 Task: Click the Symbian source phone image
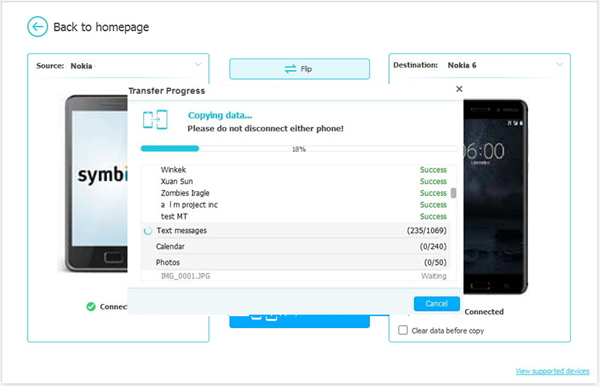96,184
